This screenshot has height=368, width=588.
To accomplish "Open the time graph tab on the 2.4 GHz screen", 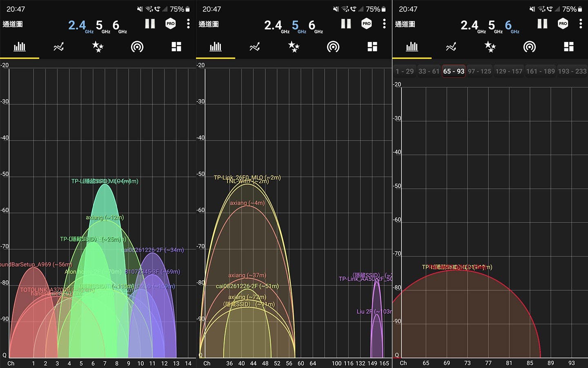I will point(59,47).
